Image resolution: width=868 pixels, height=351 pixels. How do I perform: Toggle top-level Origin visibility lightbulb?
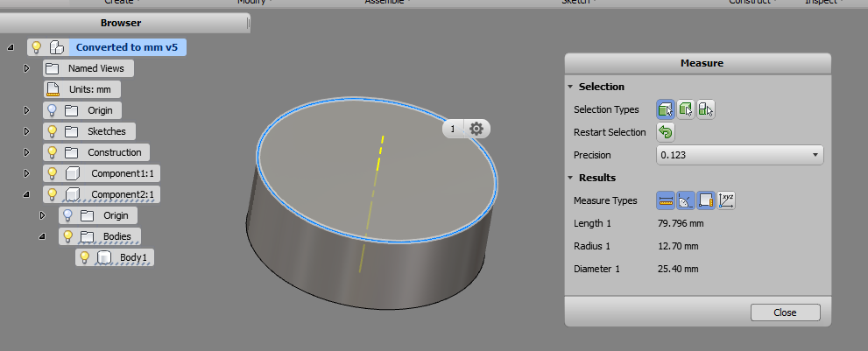coord(52,110)
